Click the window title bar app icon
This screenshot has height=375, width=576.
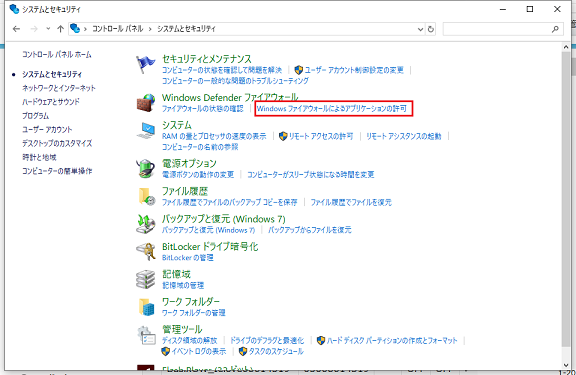(x=14, y=9)
